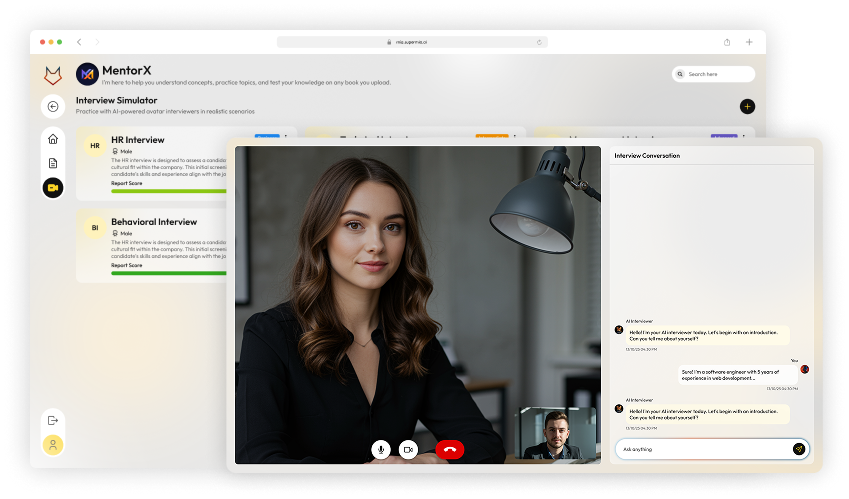Open the Home page from sidebar
Image resolution: width=849 pixels, height=499 pixels.
[53, 139]
